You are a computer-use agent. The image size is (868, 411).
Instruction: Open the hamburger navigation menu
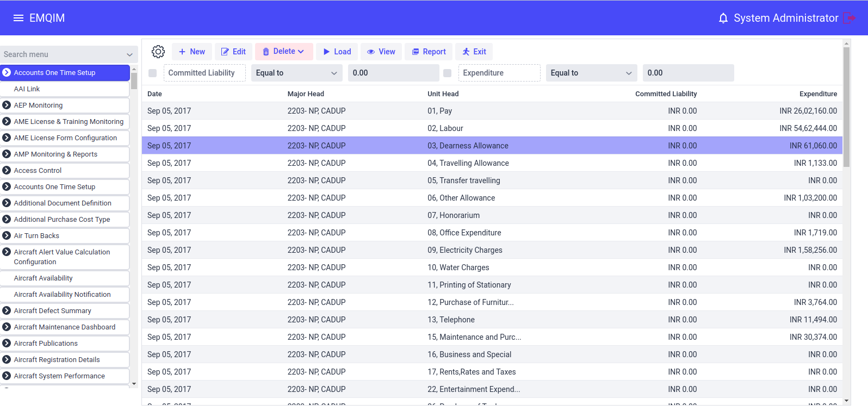(18, 18)
